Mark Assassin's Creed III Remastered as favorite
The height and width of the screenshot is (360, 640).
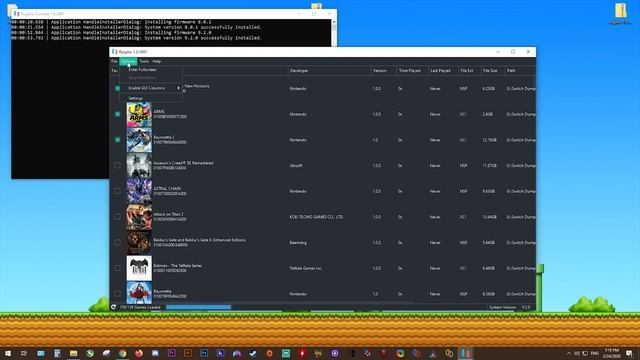point(118,165)
